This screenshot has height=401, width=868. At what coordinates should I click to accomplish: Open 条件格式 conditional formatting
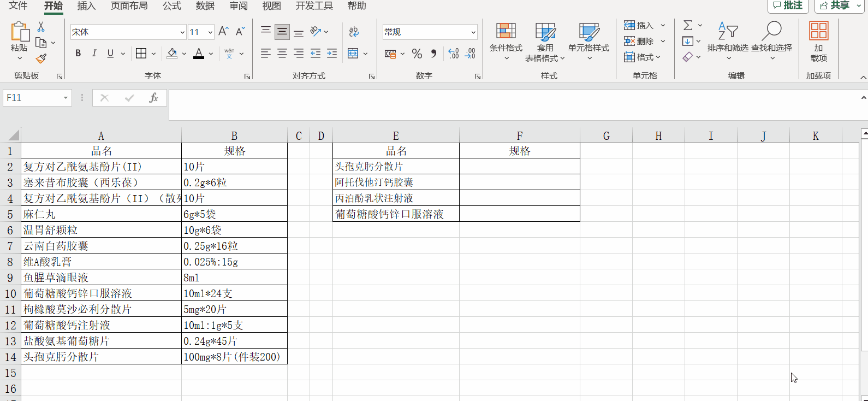[x=506, y=42]
